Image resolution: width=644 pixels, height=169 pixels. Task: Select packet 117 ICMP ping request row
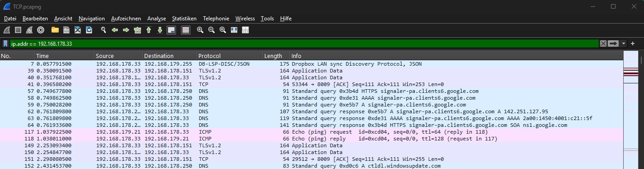tap(311, 132)
